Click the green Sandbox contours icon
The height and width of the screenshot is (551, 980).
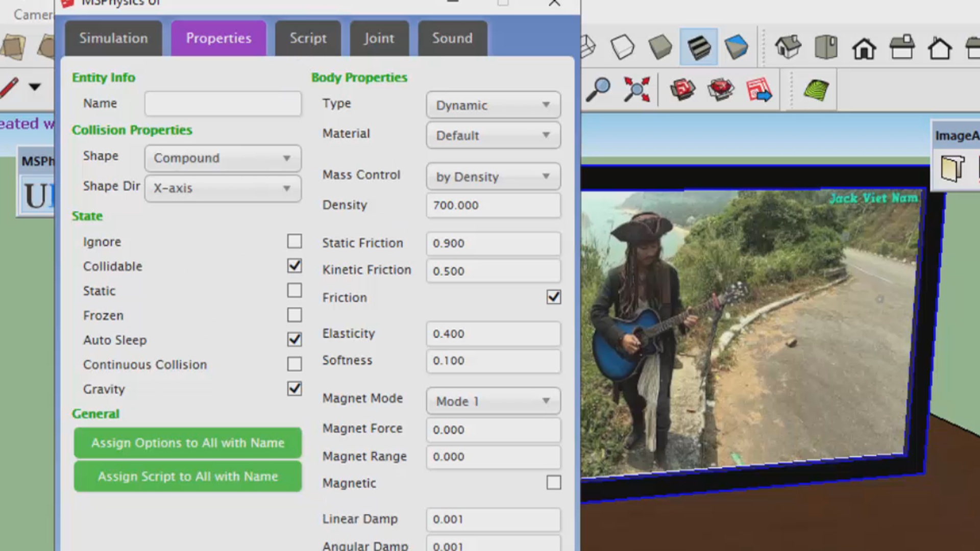tap(816, 91)
